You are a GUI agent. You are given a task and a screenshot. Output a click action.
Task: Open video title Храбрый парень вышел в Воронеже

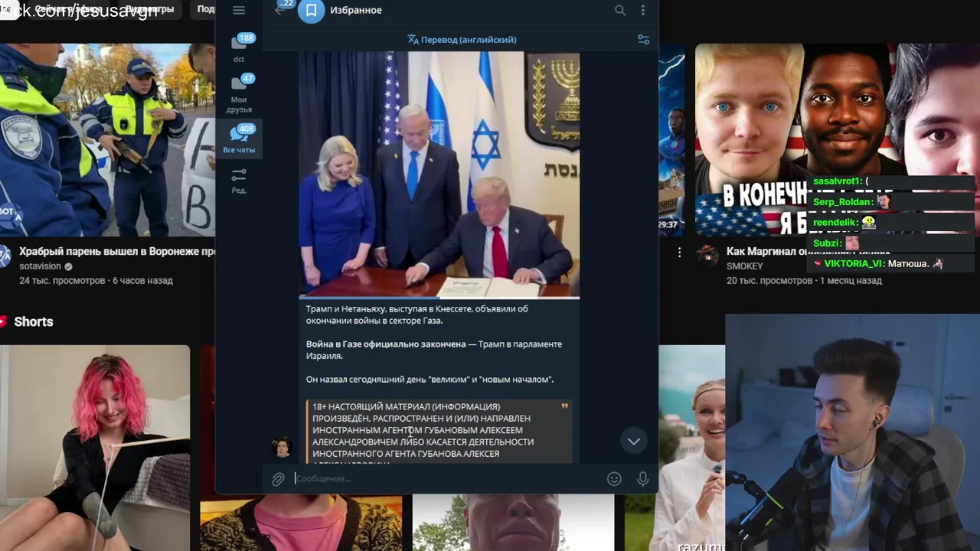coord(116,252)
